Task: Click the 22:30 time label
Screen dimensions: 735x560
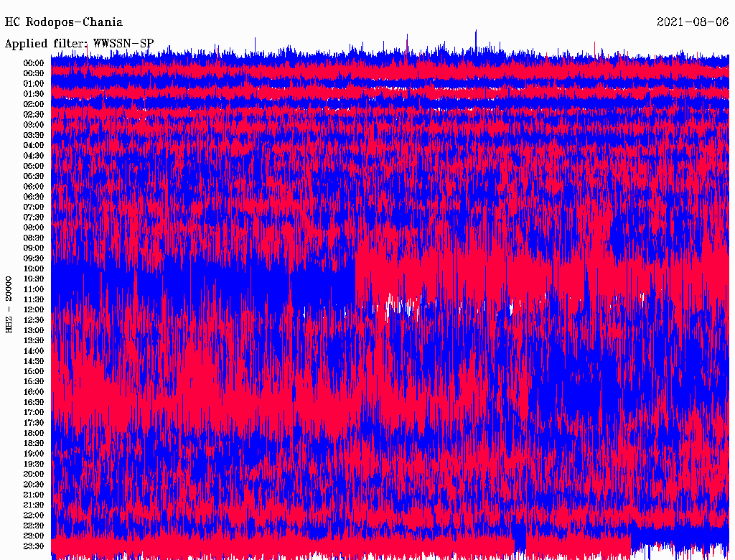Action: point(34,526)
